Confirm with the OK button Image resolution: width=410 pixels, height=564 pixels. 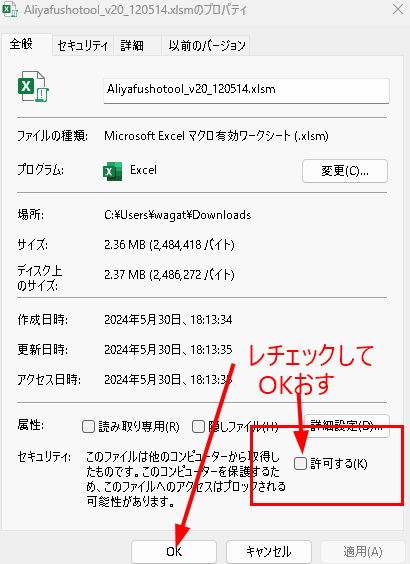pos(174,551)
